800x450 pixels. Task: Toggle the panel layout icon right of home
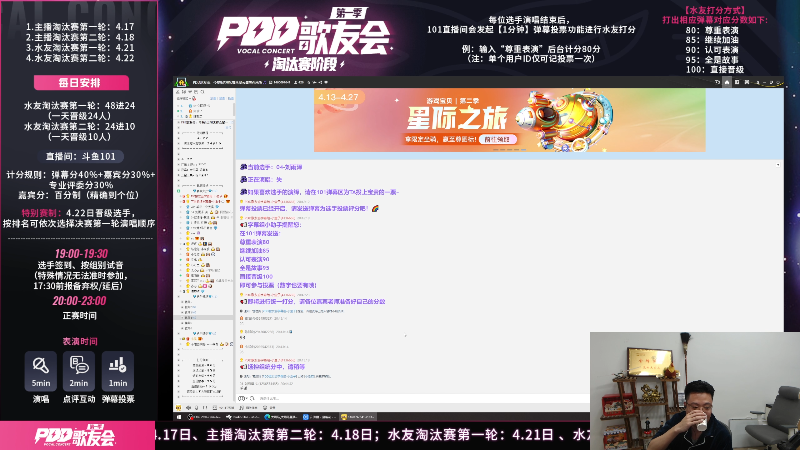737,82
